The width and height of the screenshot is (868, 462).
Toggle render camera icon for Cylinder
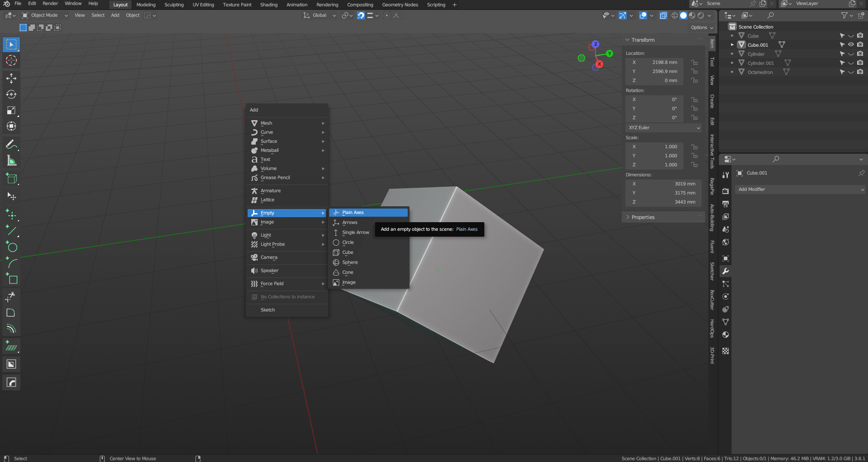pos(860,53)
